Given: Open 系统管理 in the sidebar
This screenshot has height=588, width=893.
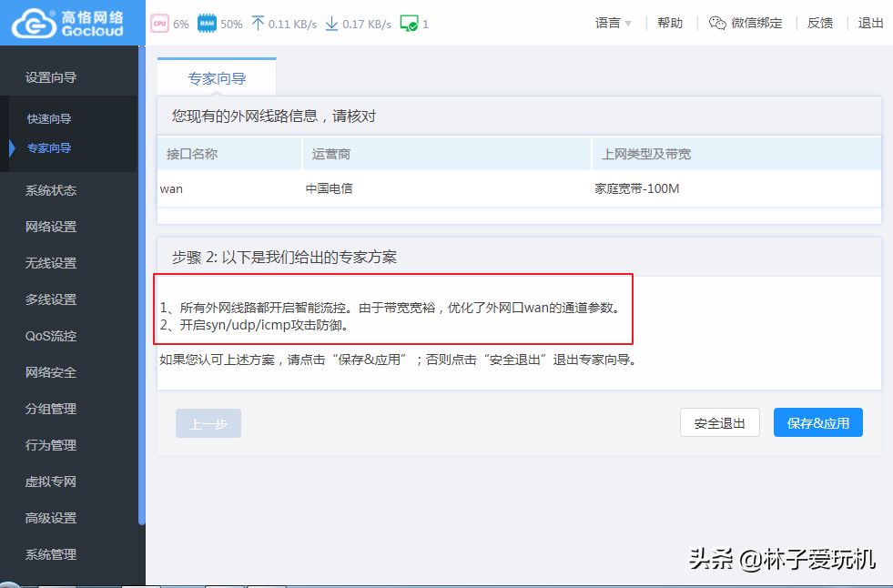Looking at the screenshot, I should click(51, 554).
